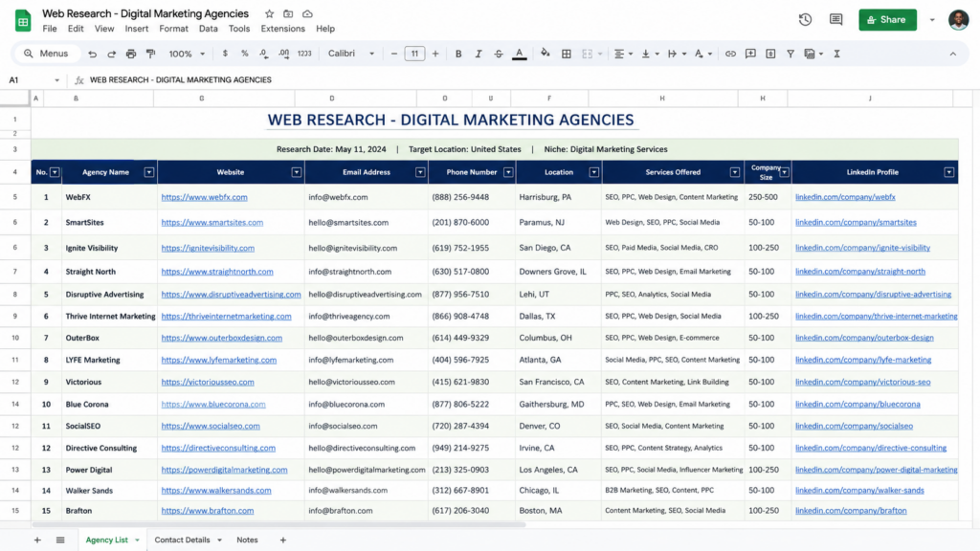
Task: Open Agency Name column filter
Action: tap(148, 172)
